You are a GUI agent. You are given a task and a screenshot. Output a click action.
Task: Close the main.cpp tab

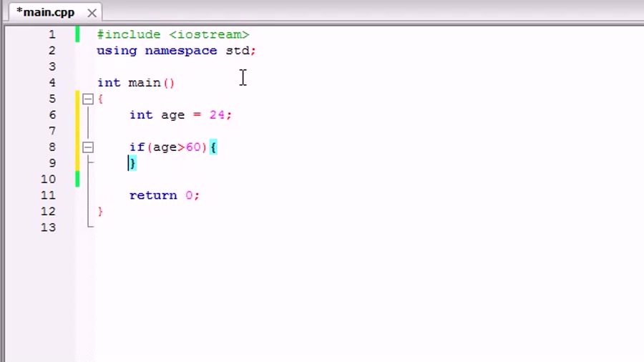point(92,13)
